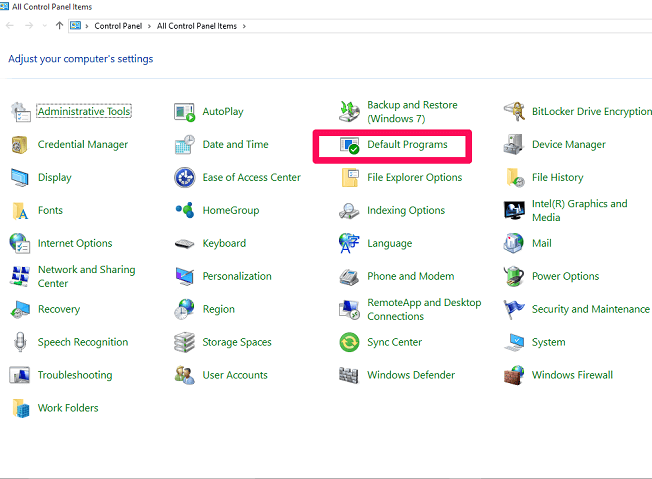
Task: Expand chevron after All Control Panel Items
Action: (244, 26)
